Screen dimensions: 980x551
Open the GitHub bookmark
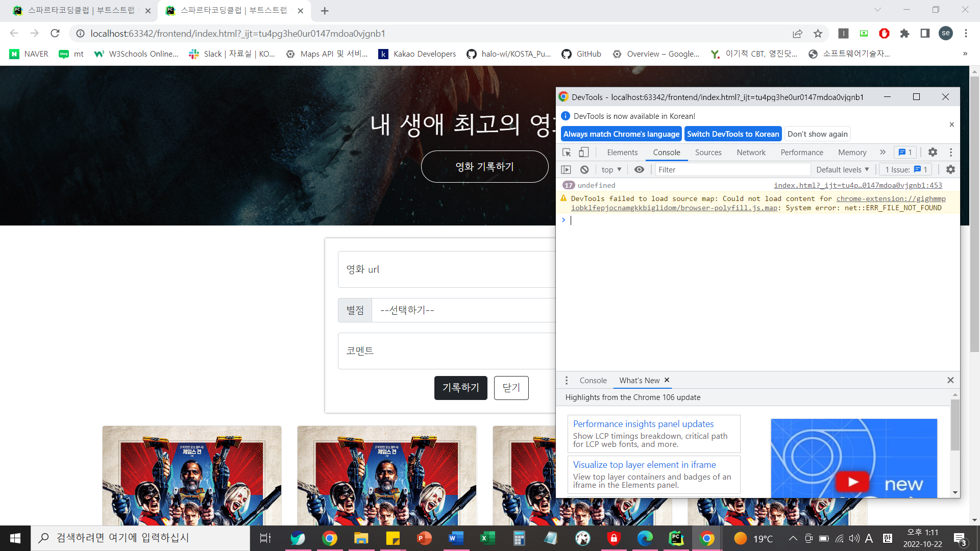pos(581,54)
